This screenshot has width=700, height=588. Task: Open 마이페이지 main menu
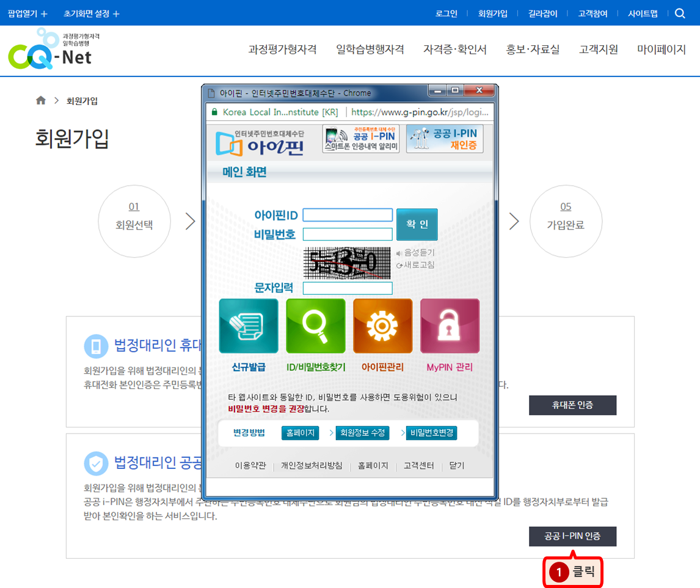(661, 49)
